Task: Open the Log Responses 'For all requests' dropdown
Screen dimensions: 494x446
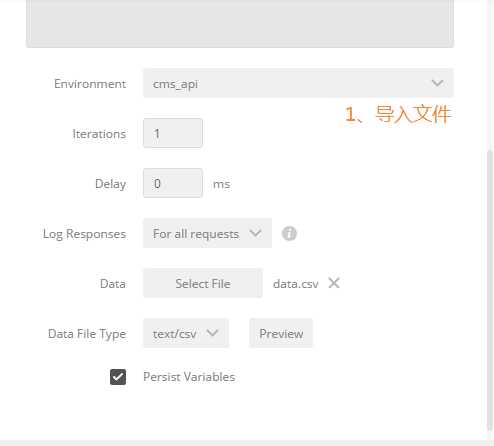Action: pos(207,233)
